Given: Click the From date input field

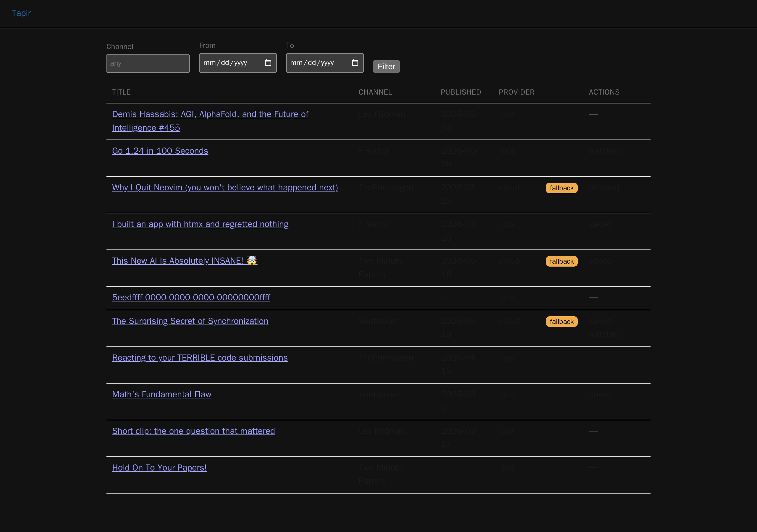Looking at the screenshot, I should tap(238, 63).
